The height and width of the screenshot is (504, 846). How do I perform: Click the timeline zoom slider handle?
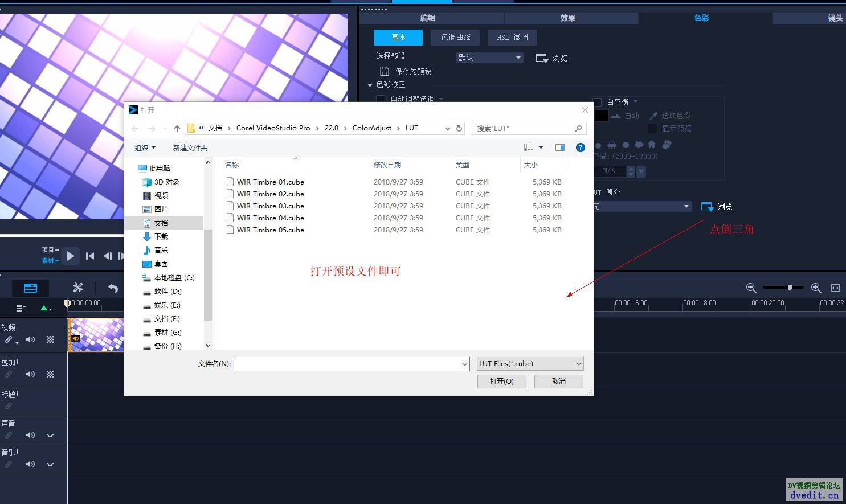pos(790,288)
